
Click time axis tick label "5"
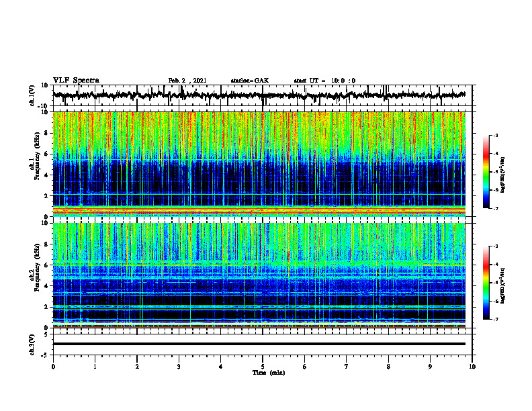pyautogui.click(x=263, y=367)
